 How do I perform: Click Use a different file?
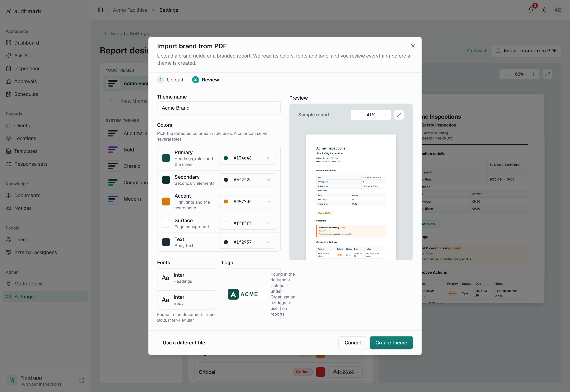click(x=184, y=343)
